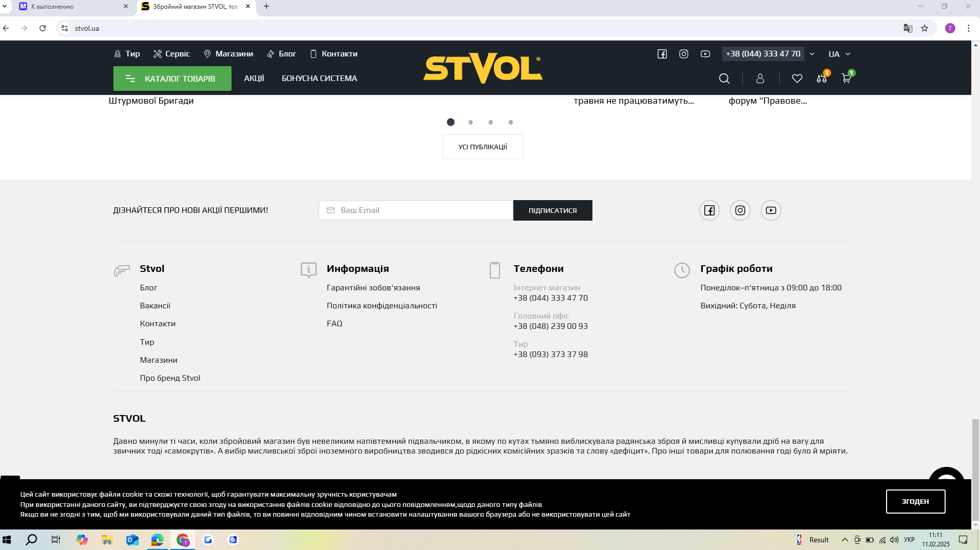Click the footer YouTube round icon

point(771,210)
